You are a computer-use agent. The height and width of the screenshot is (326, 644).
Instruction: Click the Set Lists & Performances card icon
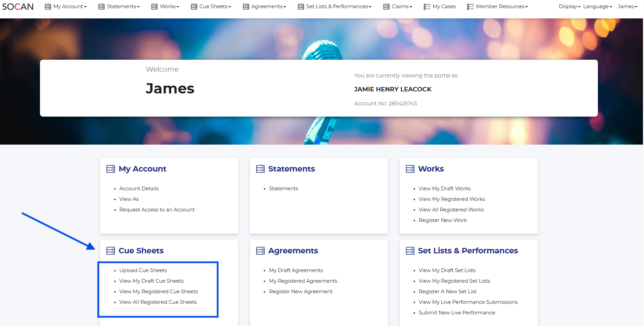coord(410,251)
